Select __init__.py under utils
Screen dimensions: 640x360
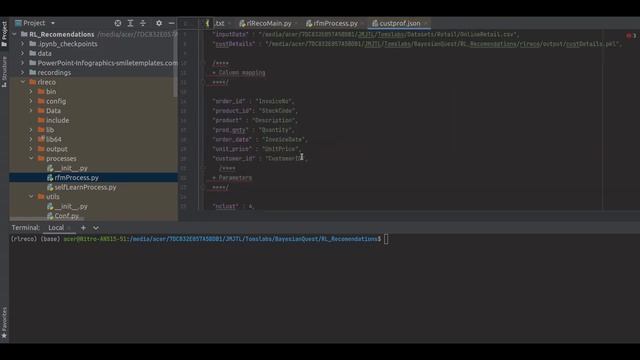[x=70, y=207]
